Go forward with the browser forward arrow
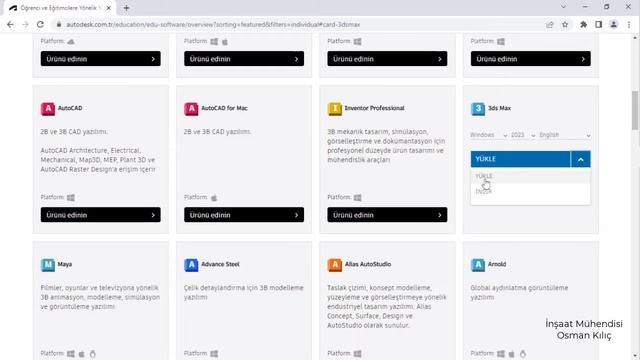 pyautogui.click(x=25, y=24)
